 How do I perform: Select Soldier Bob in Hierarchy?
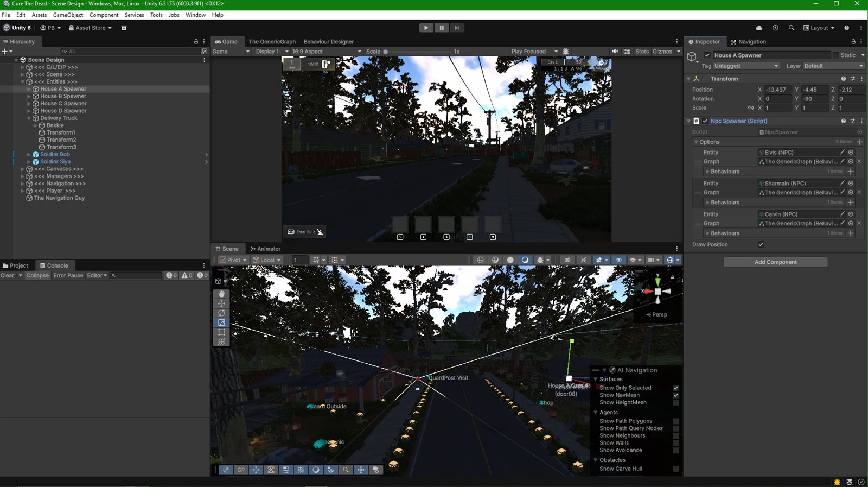[x=55, y=155]
